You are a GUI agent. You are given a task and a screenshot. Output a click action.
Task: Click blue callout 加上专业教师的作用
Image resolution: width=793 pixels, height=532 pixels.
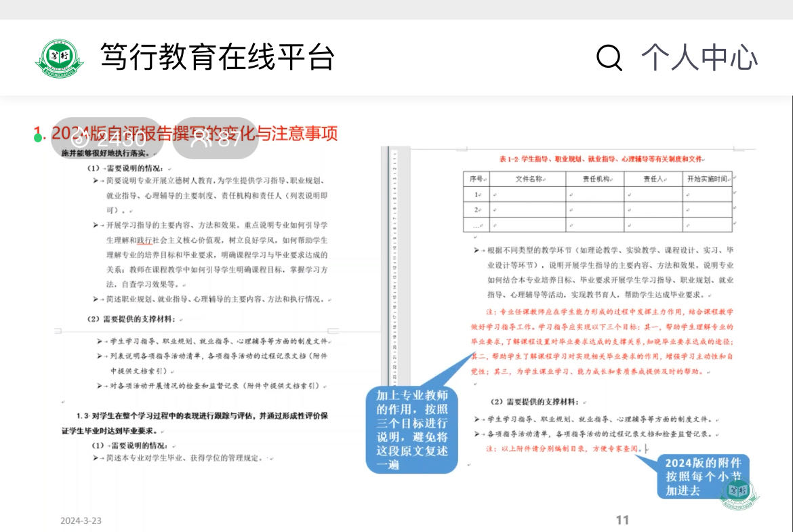pos(411,430)
